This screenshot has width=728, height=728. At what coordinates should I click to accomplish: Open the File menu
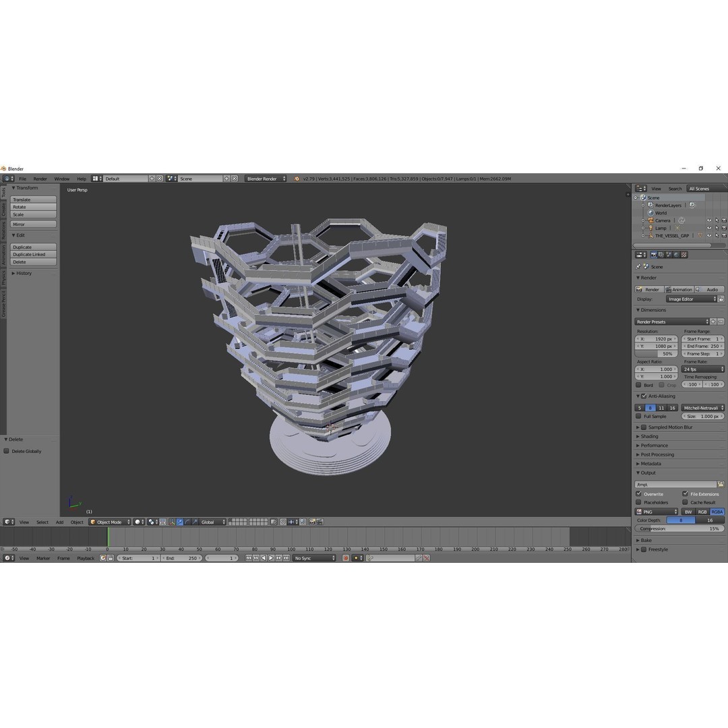[22, 179]
